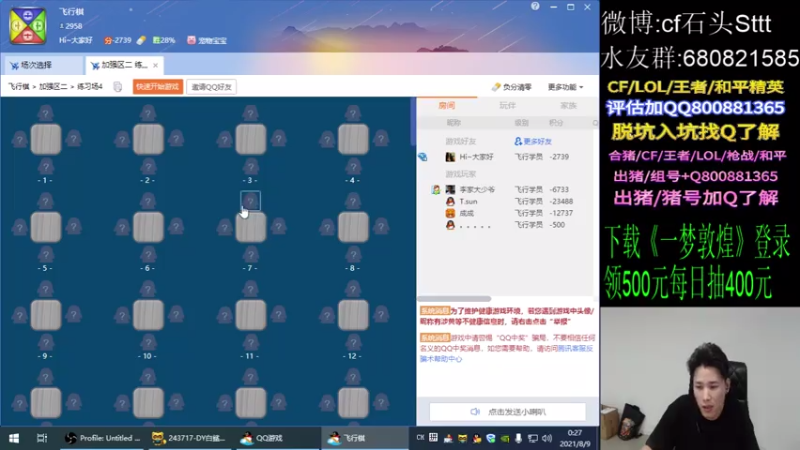Click the speaker icon in 小喇叭 box
The height and width of the screenshot is (450, 800).
[x=475, y=411]
